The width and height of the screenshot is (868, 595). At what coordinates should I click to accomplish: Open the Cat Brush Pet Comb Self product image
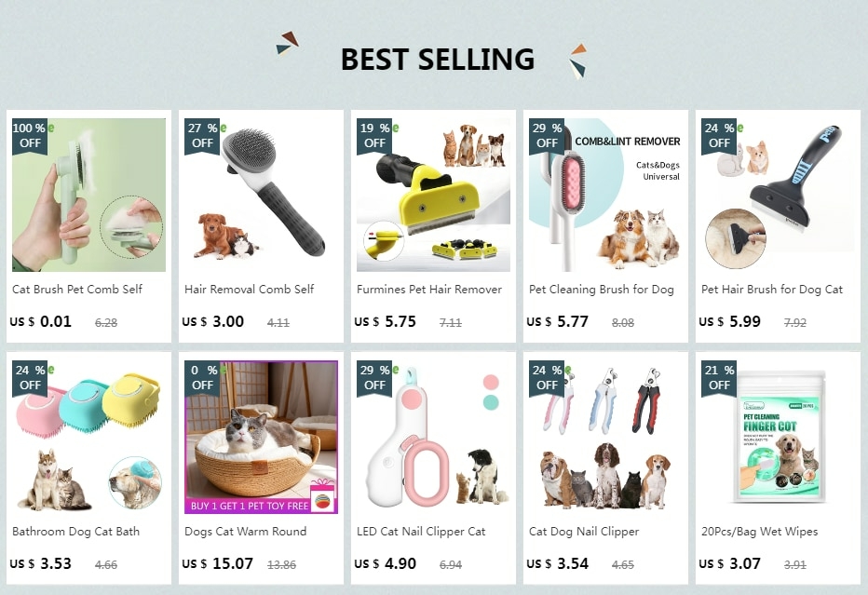point(88,195)
